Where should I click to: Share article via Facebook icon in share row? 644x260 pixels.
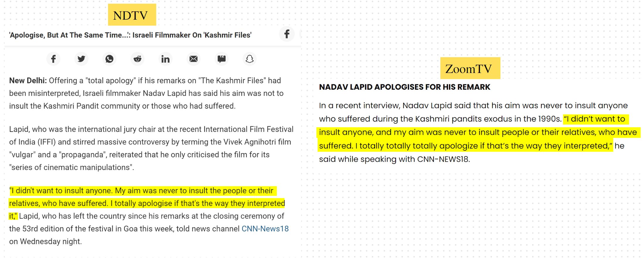coord(53,59)
